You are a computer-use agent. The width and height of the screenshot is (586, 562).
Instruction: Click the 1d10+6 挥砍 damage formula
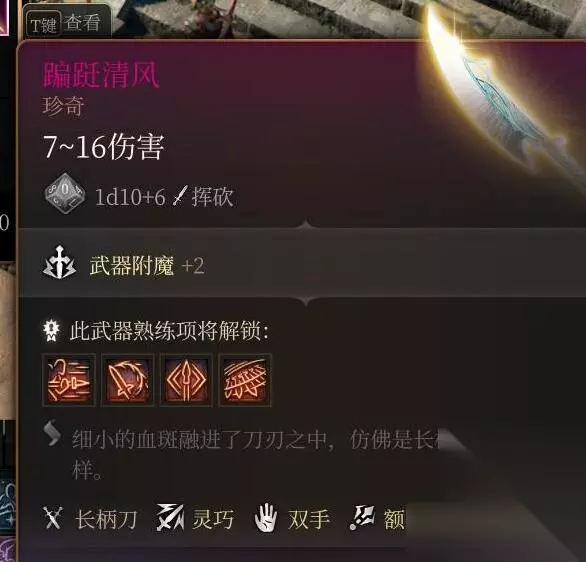coord(164,197)
